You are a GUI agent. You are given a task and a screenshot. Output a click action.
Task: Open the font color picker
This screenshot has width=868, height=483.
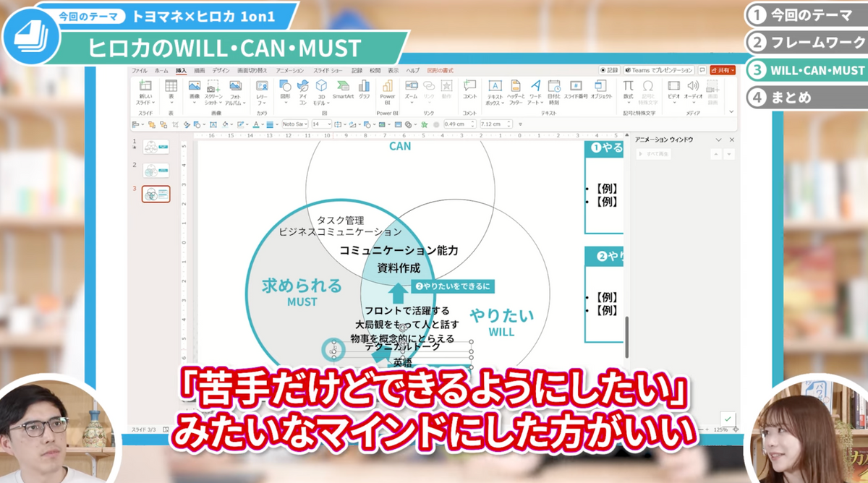pyautogui.click(x=256, y=124)
